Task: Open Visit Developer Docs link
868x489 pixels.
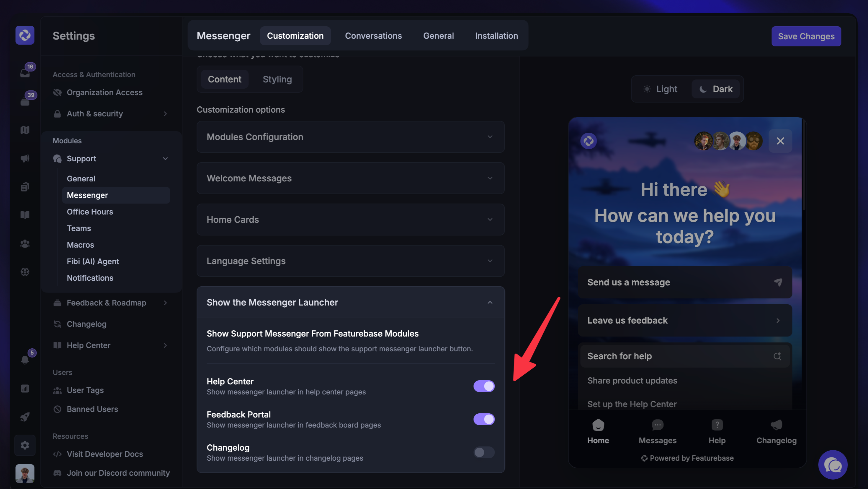Action: [104, 454]
